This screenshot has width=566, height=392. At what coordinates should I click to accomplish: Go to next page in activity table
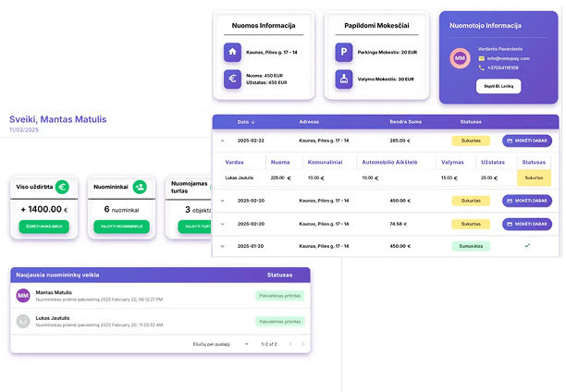coord(302,344)
